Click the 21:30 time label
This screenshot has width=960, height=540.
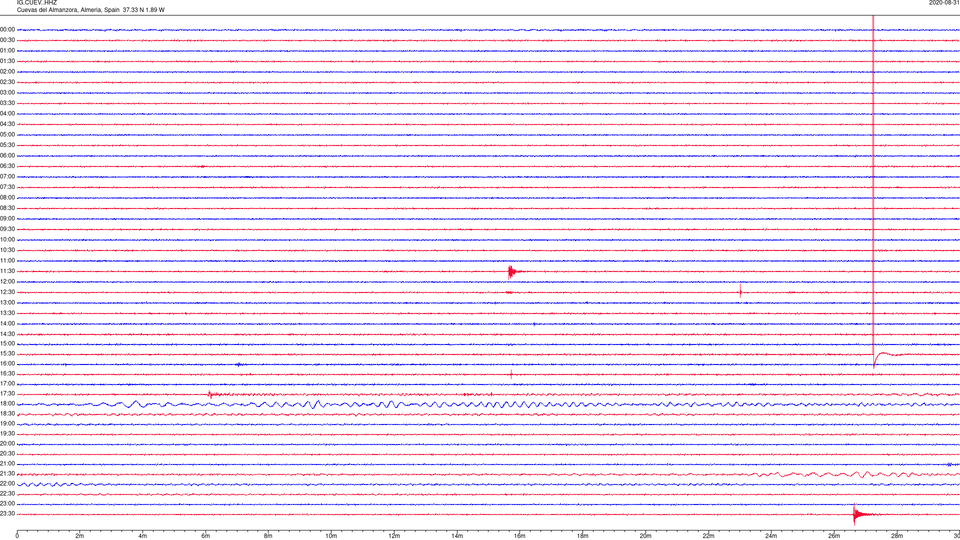point(7,474)
